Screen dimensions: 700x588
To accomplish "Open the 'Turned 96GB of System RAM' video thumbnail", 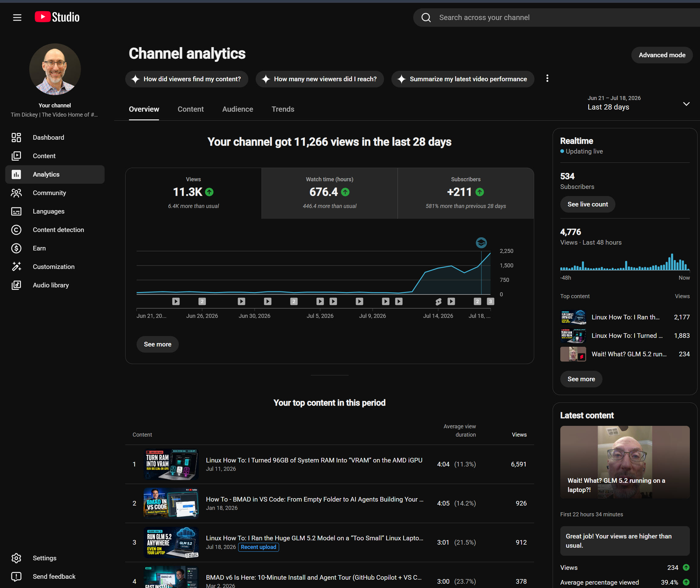I will pyautogui.click(x=171, y=464).
